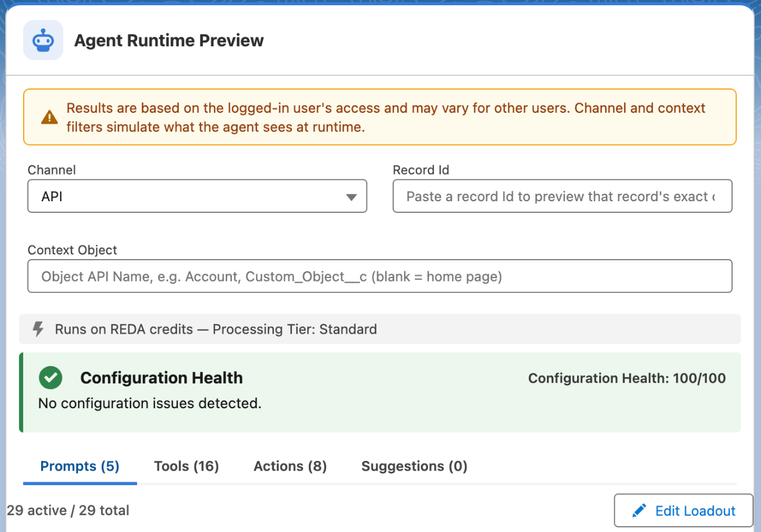761x532 pixels.
Task: Open the Tools (16) tab
Action: click(186, 466)
